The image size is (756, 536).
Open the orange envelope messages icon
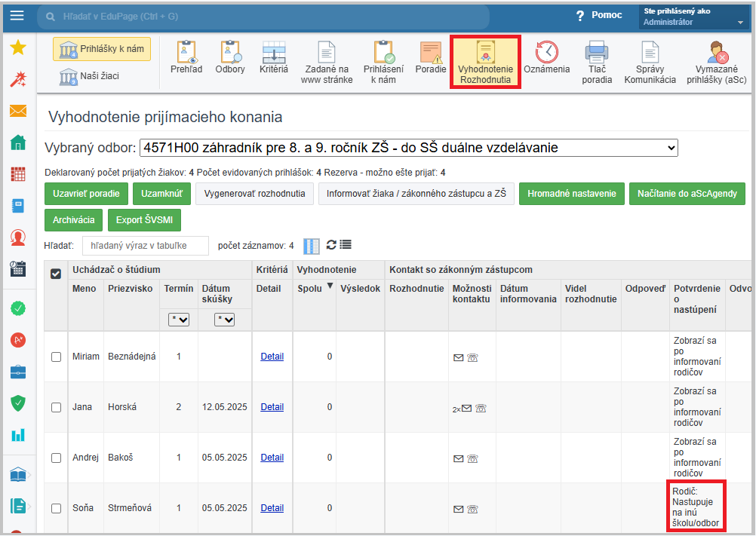point(18,112)
